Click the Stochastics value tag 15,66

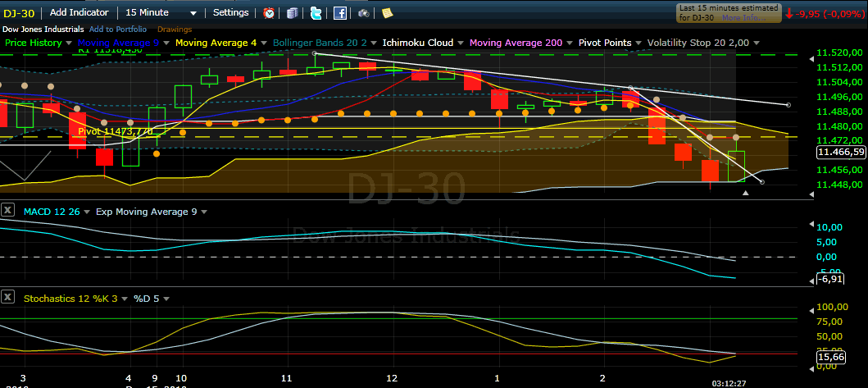click(831, 358)
